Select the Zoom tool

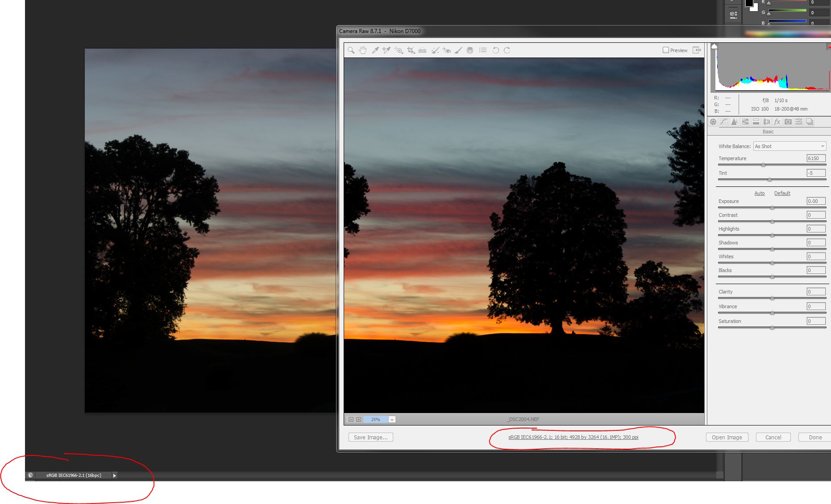(351, 50)
